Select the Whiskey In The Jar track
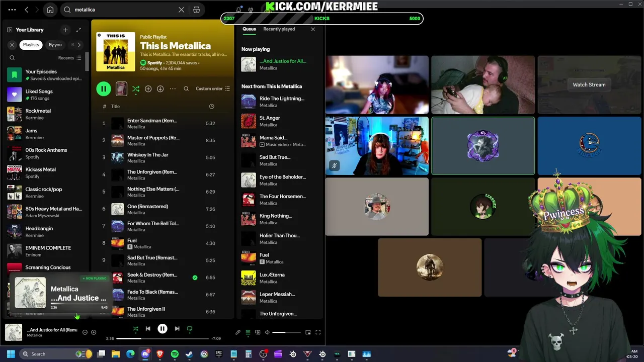 coord(164,158)
